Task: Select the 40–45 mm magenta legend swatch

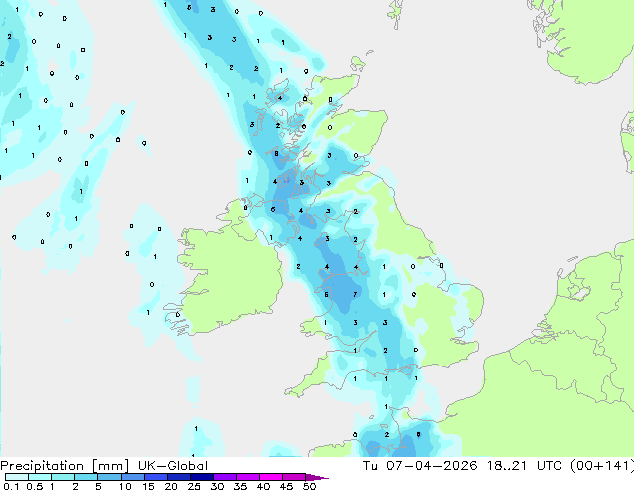Action: pos(271,477)
